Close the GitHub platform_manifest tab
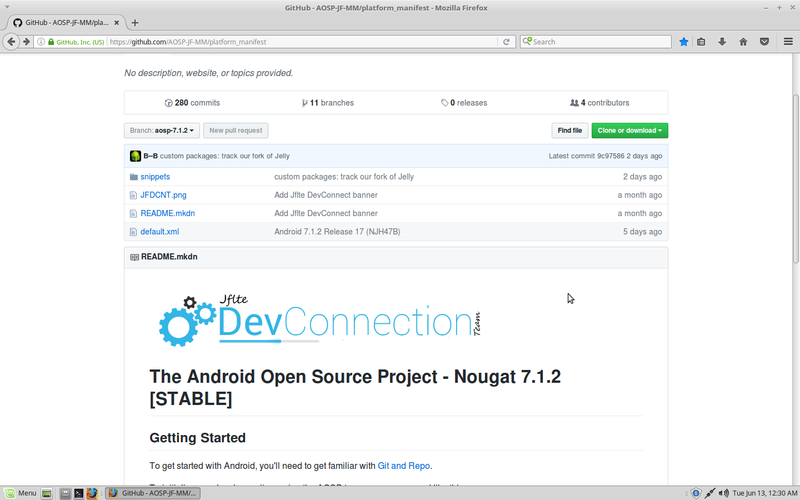This screenshot has height=500, width=800. click(117, 22)
